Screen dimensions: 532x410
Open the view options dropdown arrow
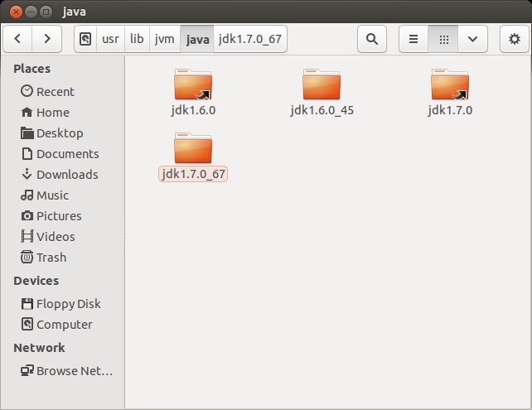click(x=472, y=39)
